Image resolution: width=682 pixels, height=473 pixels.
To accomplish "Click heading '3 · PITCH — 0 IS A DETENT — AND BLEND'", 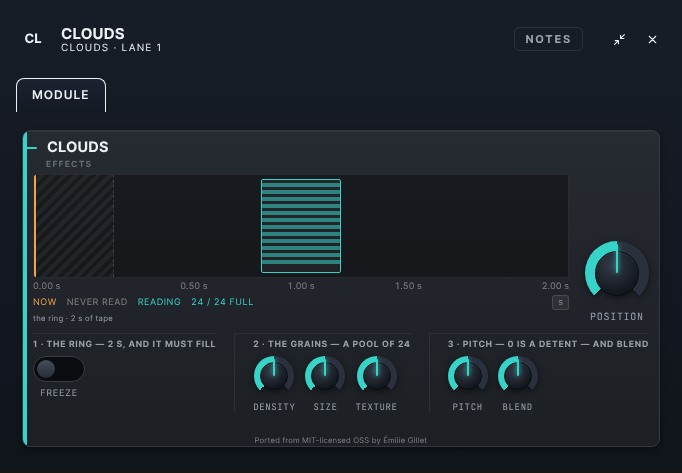I will 548,344.
